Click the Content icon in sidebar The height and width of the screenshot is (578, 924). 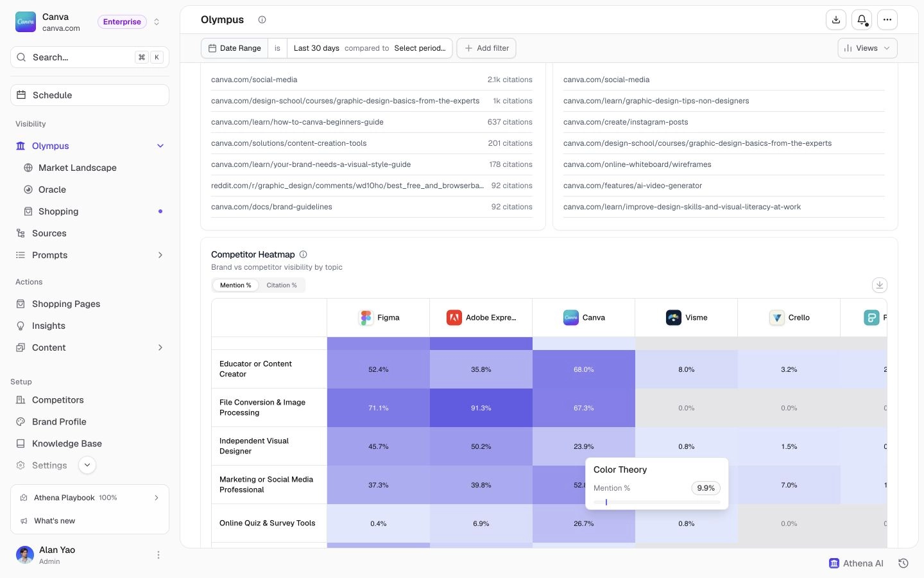[x=21, y=347]
